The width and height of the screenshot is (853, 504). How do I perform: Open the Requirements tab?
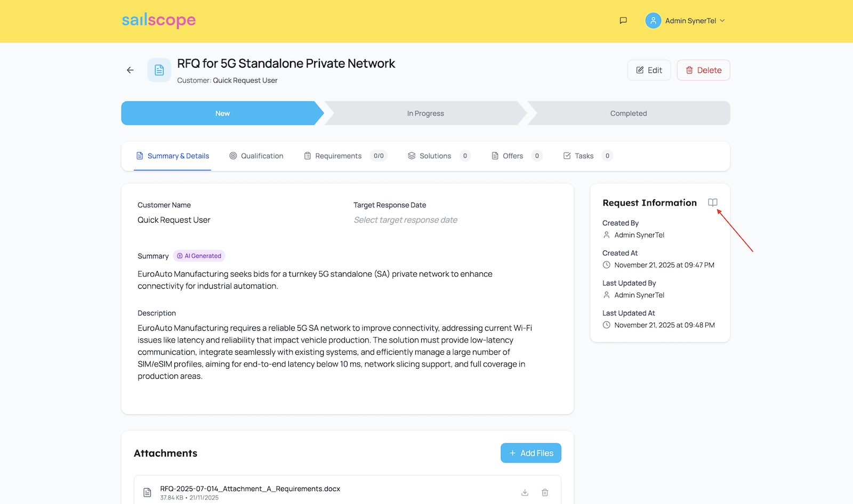pyautogui.click(x=338, y=156)
